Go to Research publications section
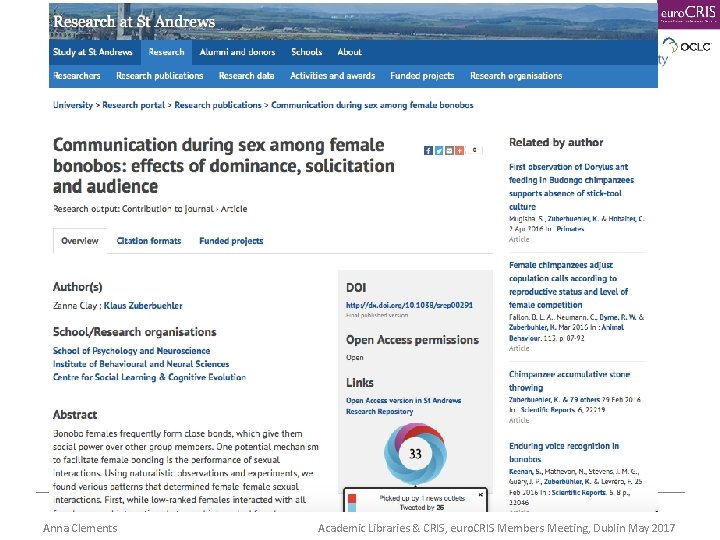The image size is (720, 540). 159,76
